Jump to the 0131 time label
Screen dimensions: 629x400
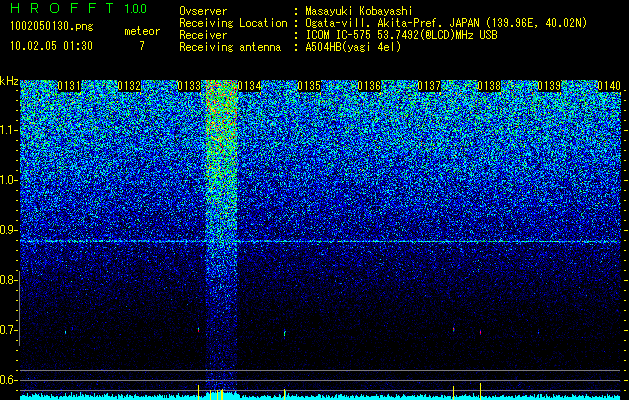pos(69,86)
